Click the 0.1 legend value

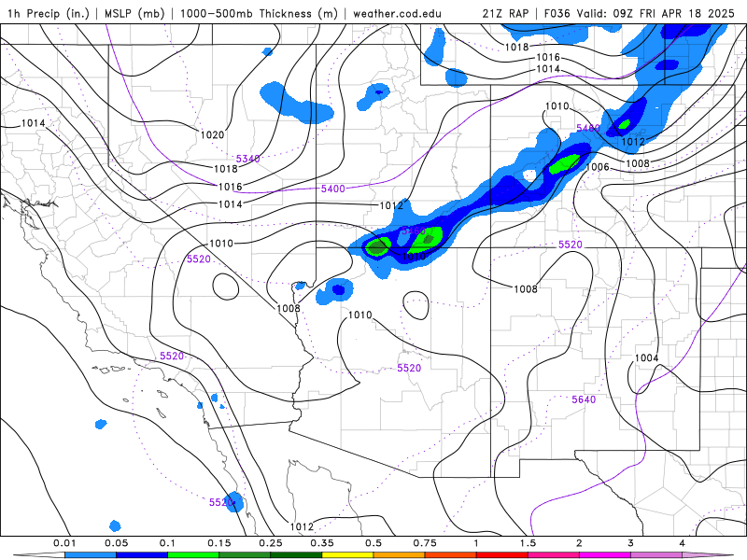coord(167,543)
